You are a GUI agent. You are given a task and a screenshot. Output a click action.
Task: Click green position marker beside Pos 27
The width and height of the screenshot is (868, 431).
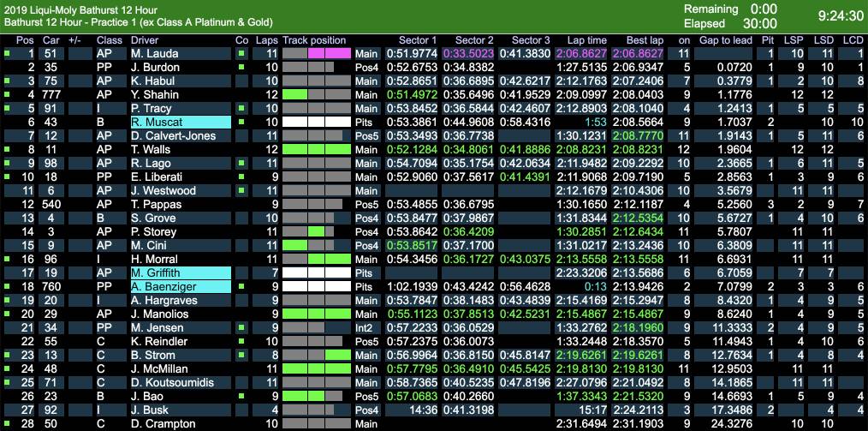coord(7,410)
